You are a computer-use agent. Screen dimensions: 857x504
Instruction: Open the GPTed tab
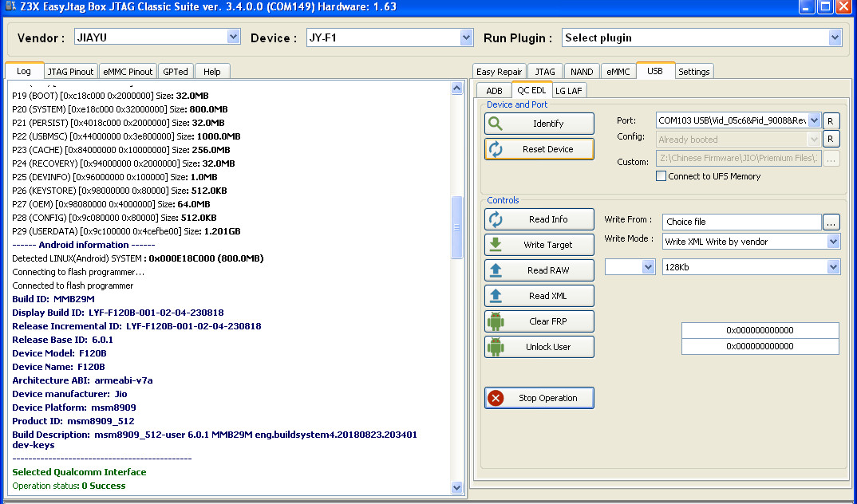tap(176, 72)
